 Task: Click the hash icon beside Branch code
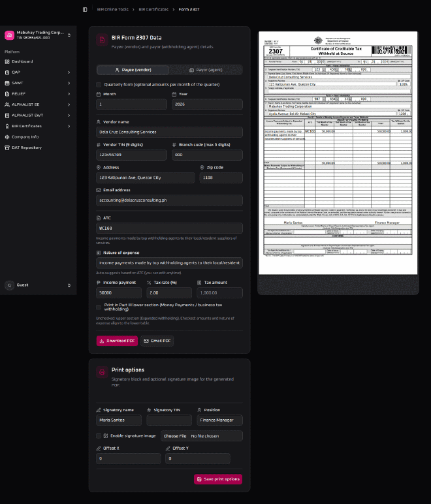(174, 145)
